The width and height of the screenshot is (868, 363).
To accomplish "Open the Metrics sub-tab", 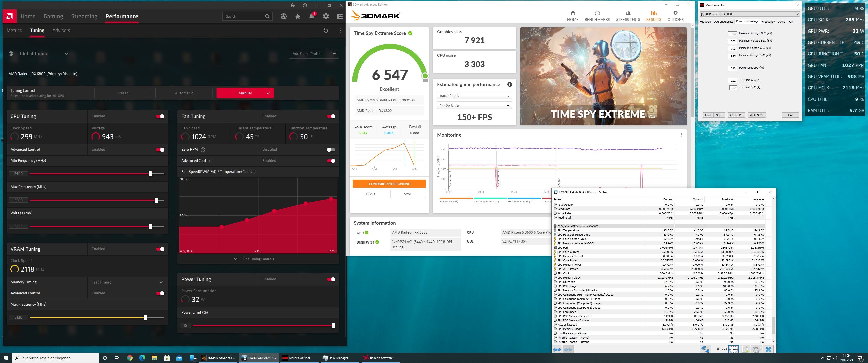I will point(14,30).
